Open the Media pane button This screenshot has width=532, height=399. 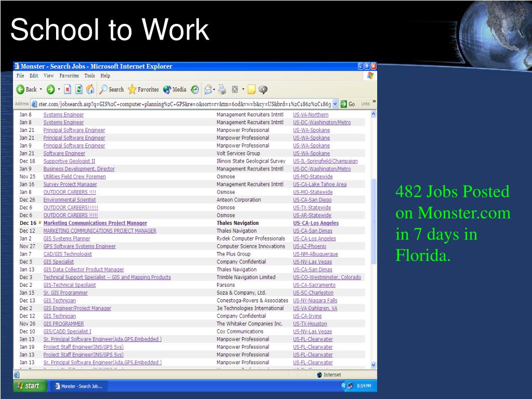pos(175,89)
